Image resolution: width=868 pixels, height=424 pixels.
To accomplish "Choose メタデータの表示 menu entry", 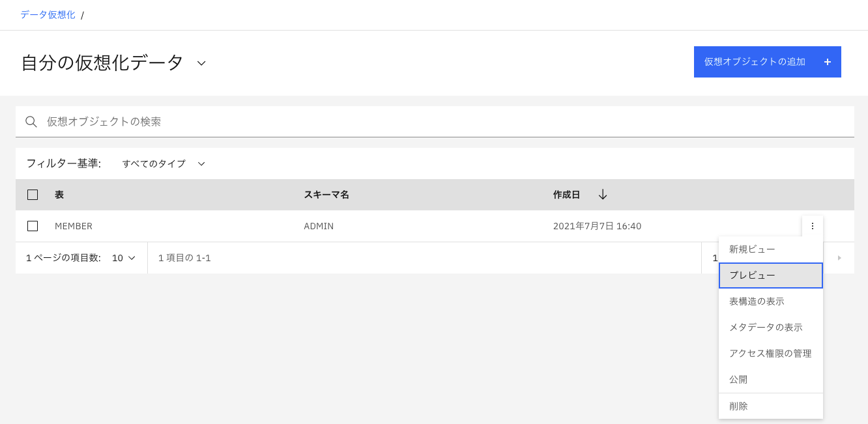I will point(771,328).
